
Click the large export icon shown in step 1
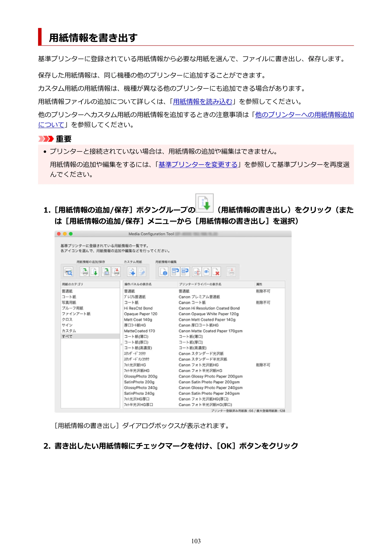pyautogui.click(x=204, y=203)
